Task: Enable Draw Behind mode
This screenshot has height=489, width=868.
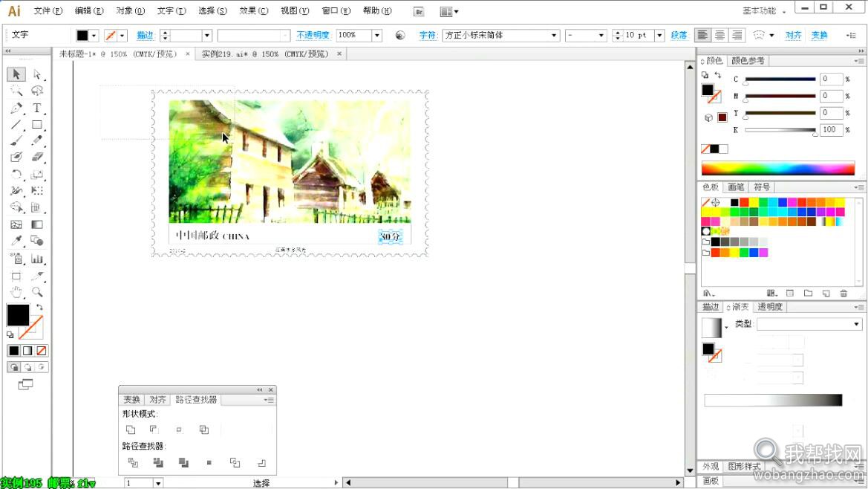Action: (27, 367)
